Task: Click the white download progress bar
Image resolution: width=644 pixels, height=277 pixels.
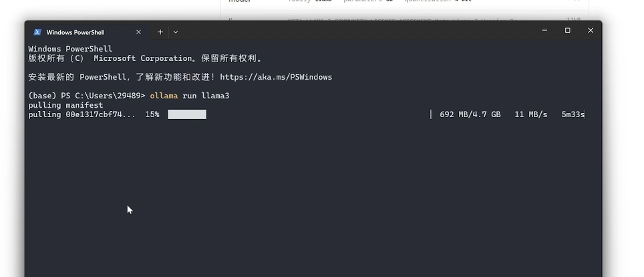Action: [187, 114]
